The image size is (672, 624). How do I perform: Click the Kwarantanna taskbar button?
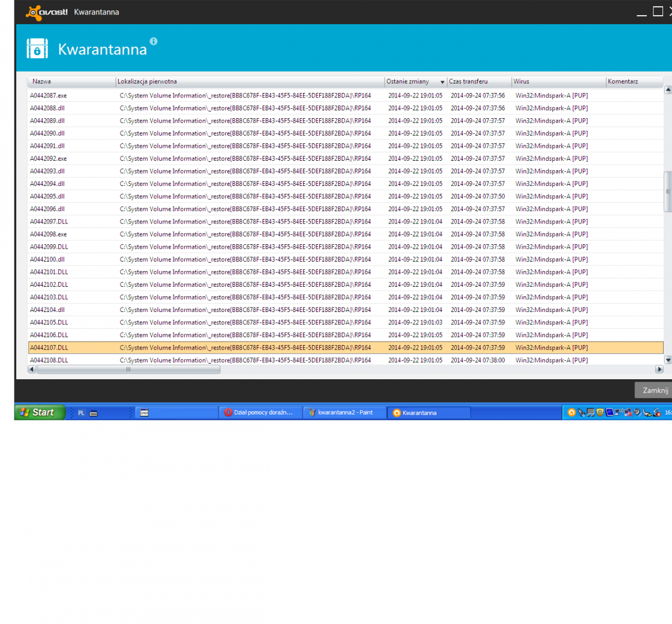coord(429,413)
